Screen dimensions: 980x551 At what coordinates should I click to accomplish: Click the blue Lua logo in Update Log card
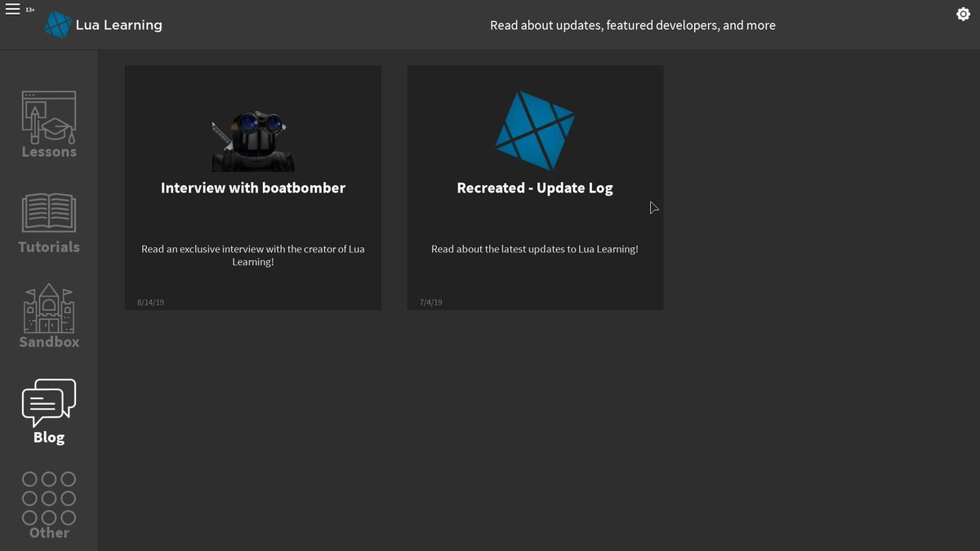(535, 130)
